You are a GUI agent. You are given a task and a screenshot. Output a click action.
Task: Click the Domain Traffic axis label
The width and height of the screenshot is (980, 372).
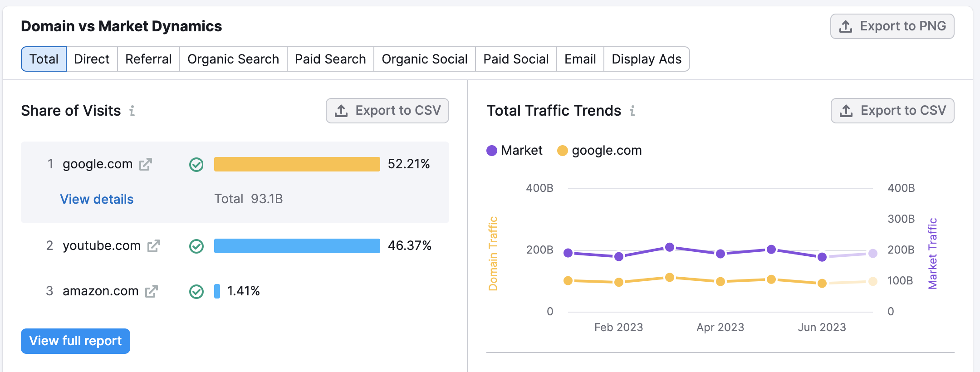pyautogui.click(x=493, y=254)
